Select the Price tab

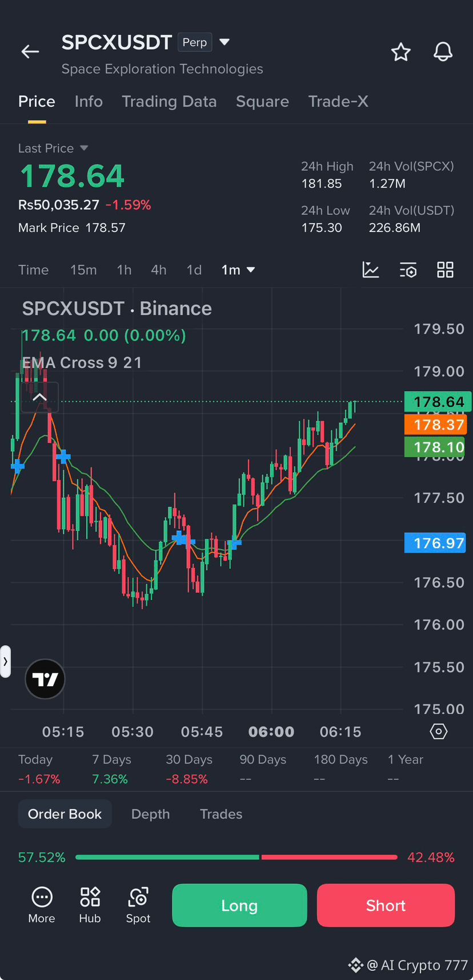37,102
